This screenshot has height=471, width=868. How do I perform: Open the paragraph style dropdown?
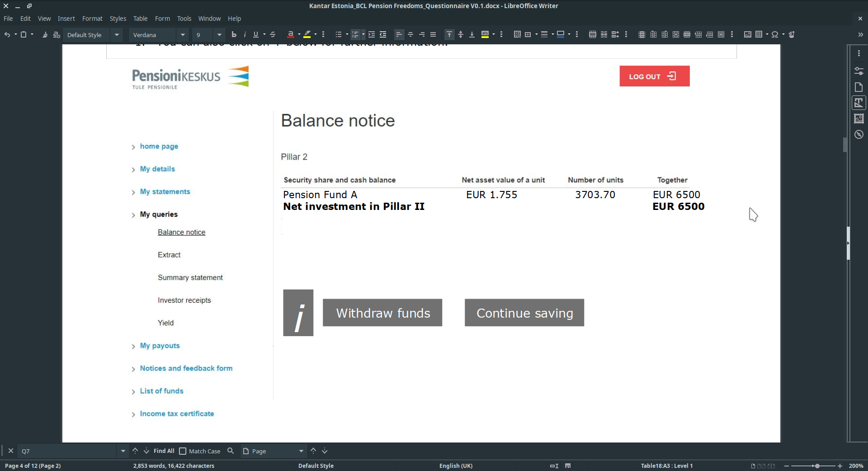coord(117,35)
